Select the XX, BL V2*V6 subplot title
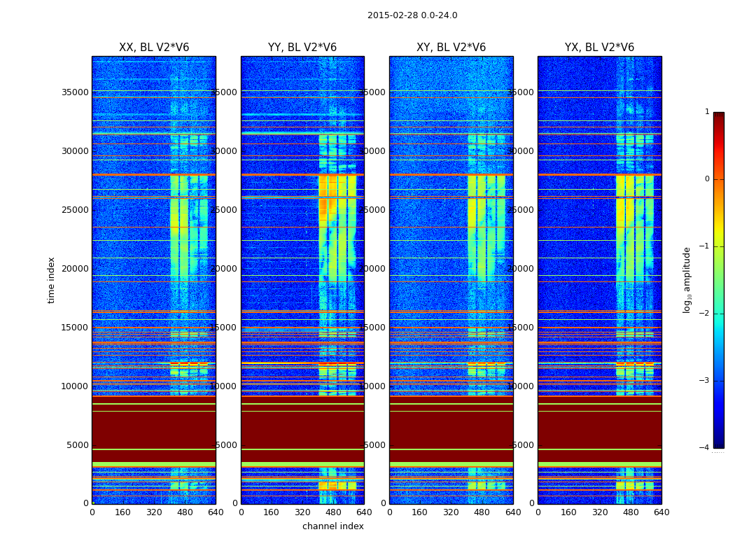 coord(154,48)
